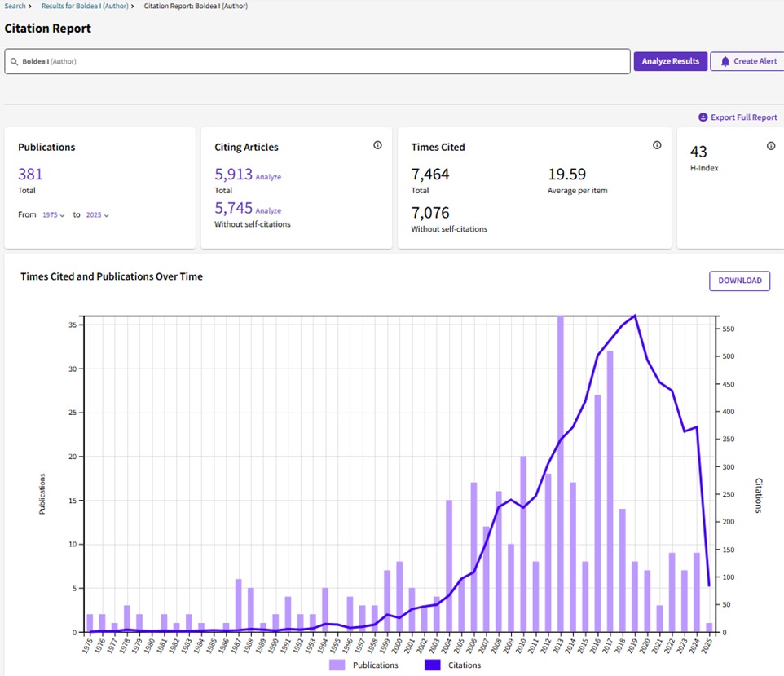Open the 381 total publications link
The image size is (784, 676).
(x=30, y=174)
